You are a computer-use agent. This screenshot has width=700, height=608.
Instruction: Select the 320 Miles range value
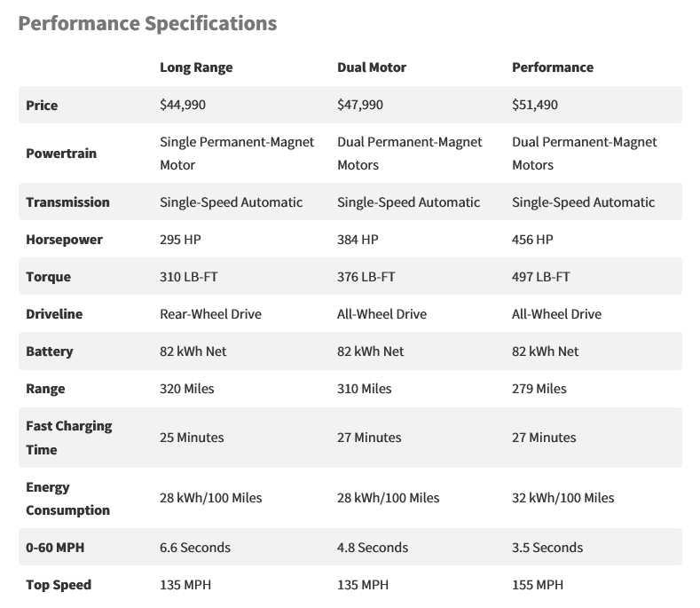pyautogui.click(x=186, y=389)
